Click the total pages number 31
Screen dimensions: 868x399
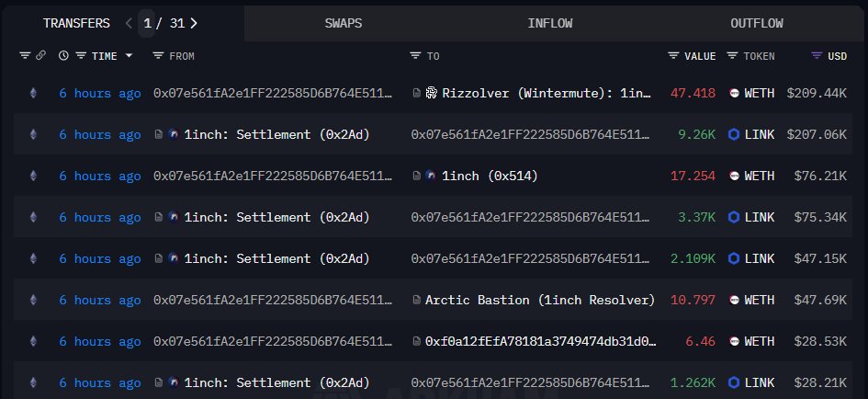point(177,23)
